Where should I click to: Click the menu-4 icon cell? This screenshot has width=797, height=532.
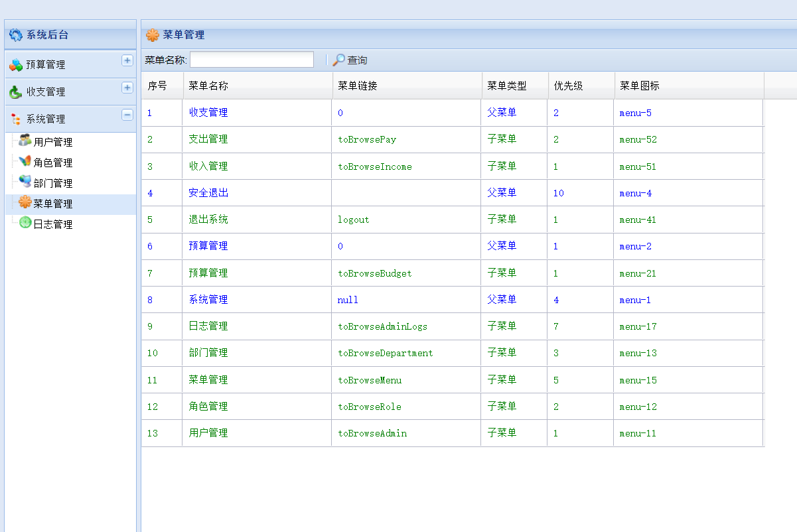(688, 192)
